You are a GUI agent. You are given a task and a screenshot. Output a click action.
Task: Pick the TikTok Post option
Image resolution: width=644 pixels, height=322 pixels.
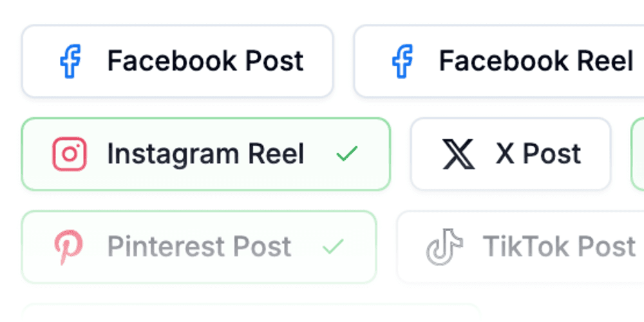tap(522, 247)
